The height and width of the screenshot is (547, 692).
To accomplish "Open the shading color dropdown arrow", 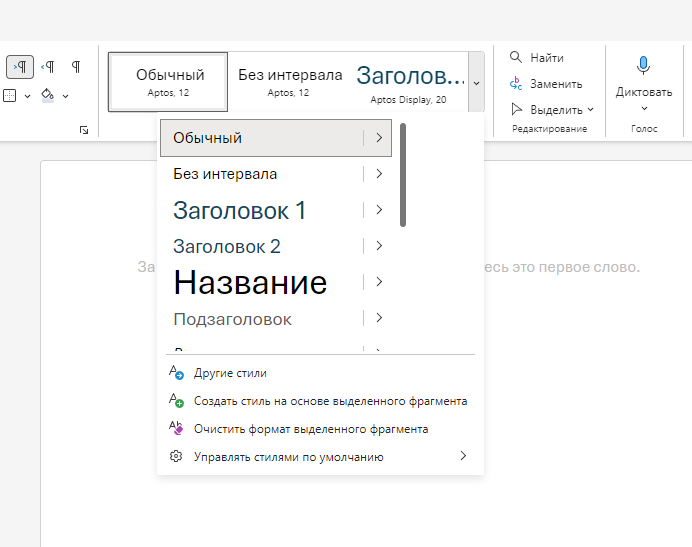I will 65,96.
